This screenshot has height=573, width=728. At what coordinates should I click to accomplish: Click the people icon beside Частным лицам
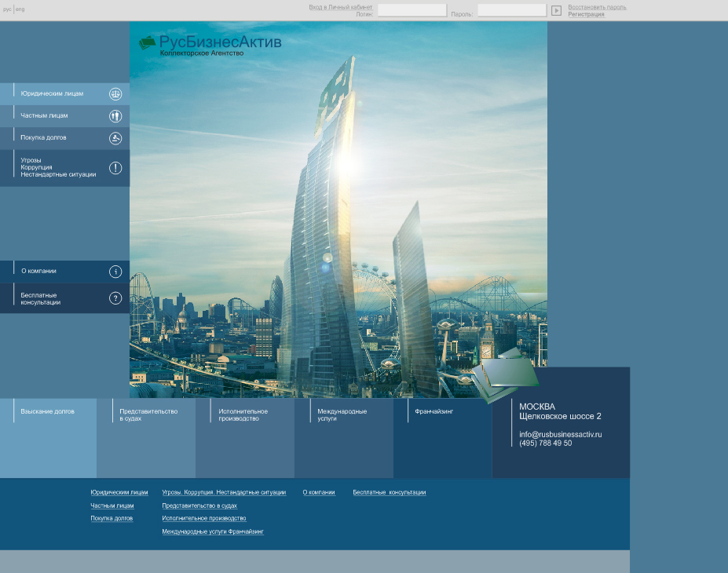115,116
